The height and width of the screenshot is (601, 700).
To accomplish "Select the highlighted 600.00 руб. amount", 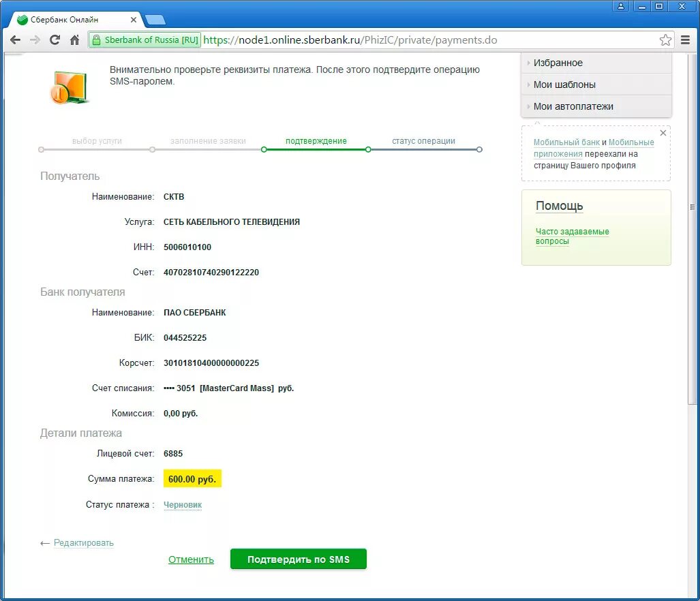I will [x=192, y=479].
